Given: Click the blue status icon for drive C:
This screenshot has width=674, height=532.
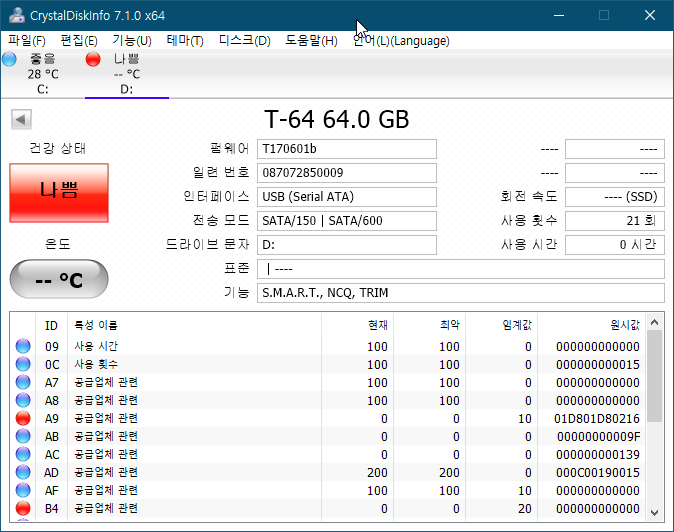Looking at the screenshot, I should pyautogui.click(x=9, y=59).
